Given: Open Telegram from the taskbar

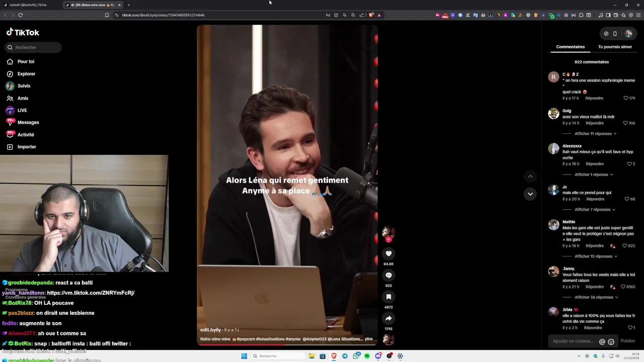Looking at the screenshot, I should [x=345, y=356].
